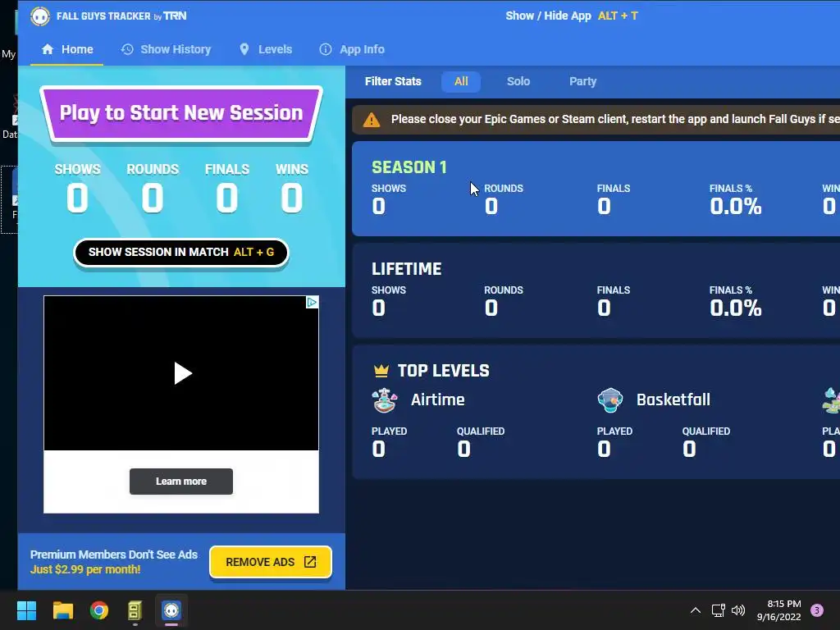Open the Windows Start menu
The height and width of the screenshot is (630, 840).
pos(26,610)
